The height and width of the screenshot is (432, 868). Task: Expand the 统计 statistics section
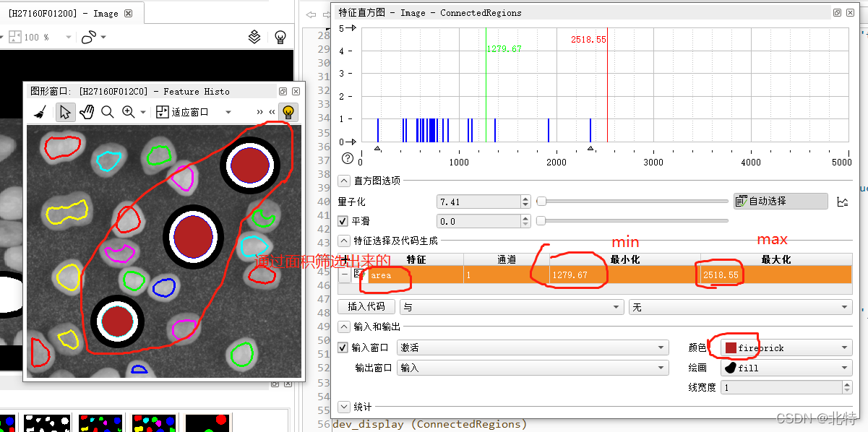[345, 407]
